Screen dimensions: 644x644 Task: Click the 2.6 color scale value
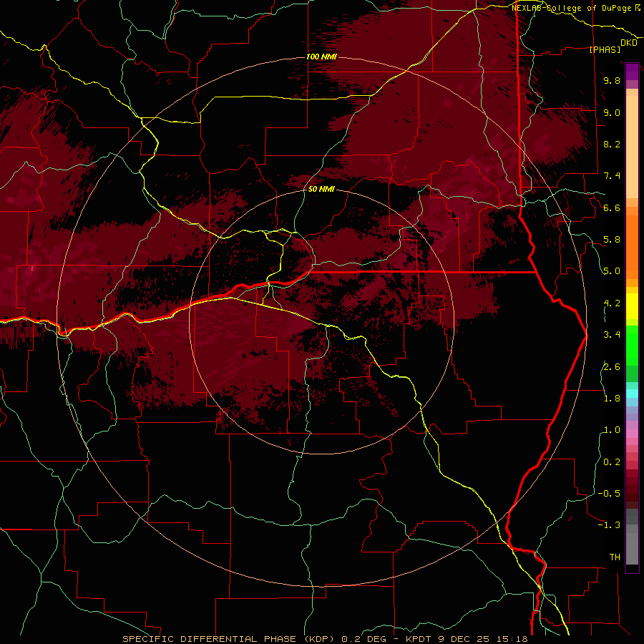(x=612, y=366)
